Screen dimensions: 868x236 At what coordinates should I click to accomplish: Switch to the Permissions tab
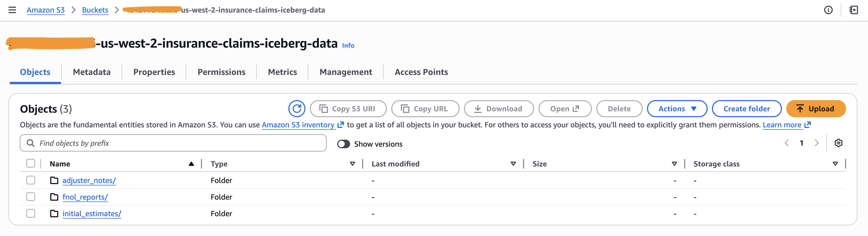(x=221, y=72)
